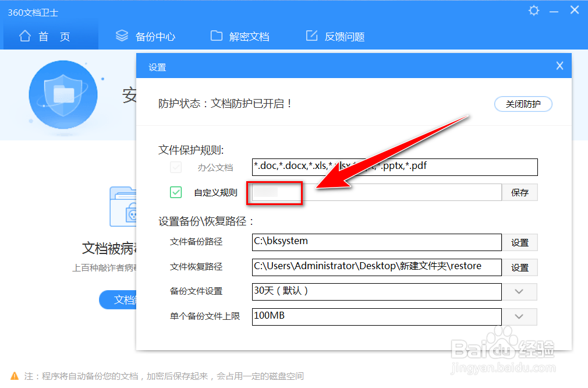Open the settings gear in title bar

click(534, 10)
